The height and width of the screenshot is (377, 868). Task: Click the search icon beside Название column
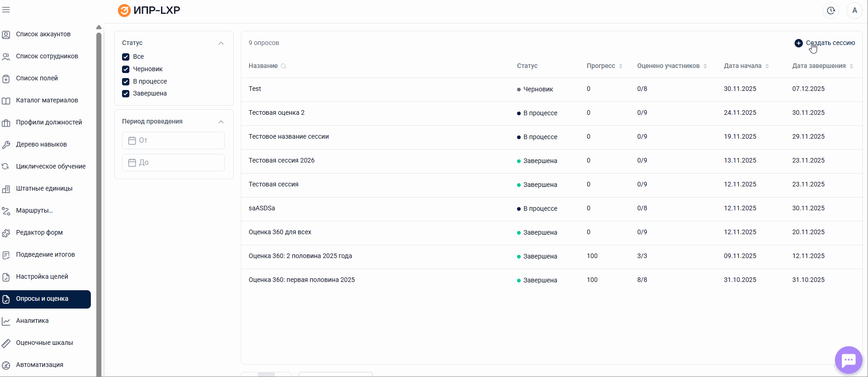[x=284, y=66]
